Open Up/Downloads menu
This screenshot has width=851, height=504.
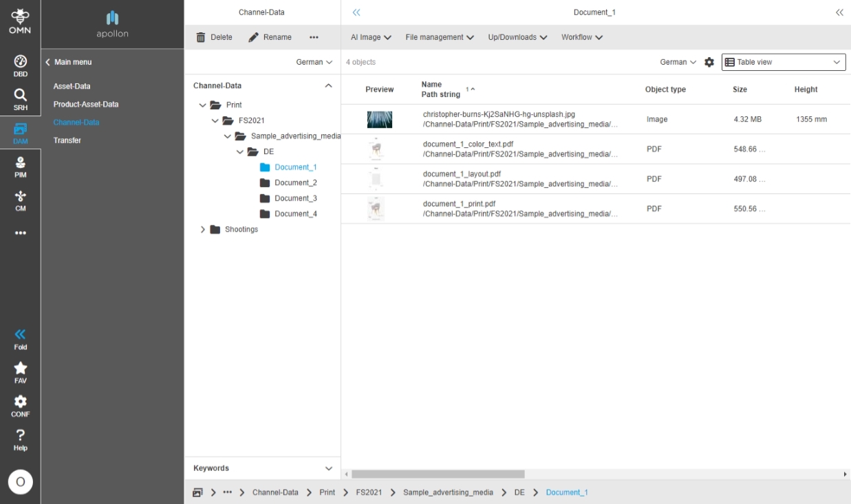(x=517, y=37)
